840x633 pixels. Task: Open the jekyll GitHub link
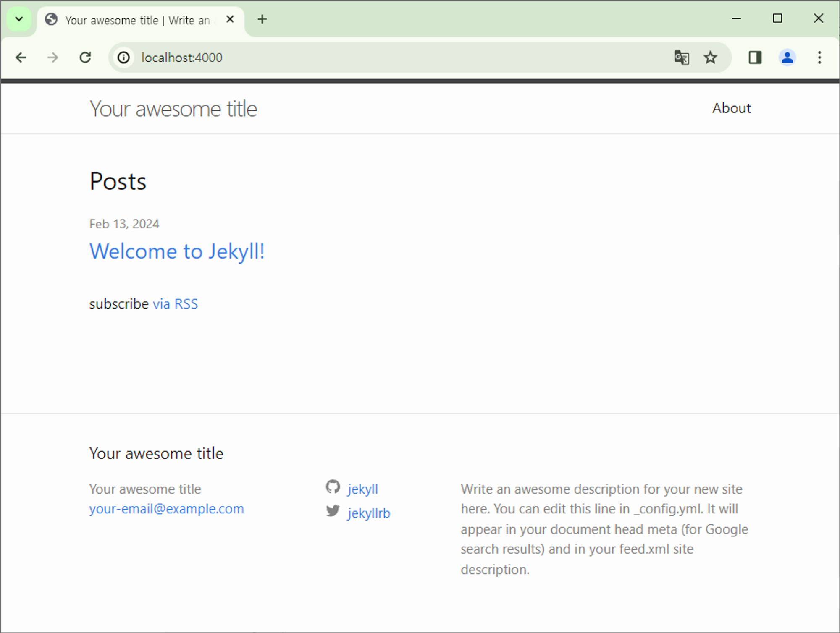pyautogui.click(x=363, y=489)
